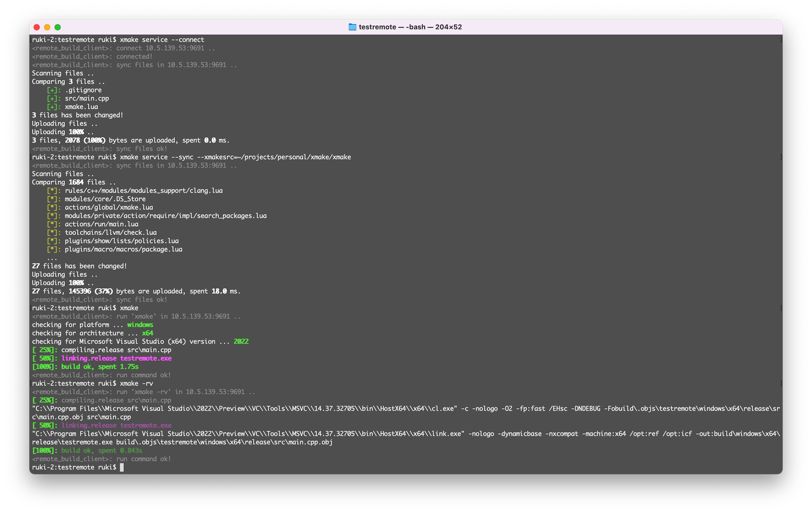This screenshot has width=812, height=513.
Task: Click the "connected!" status message
Action: (x=135, y=57)
